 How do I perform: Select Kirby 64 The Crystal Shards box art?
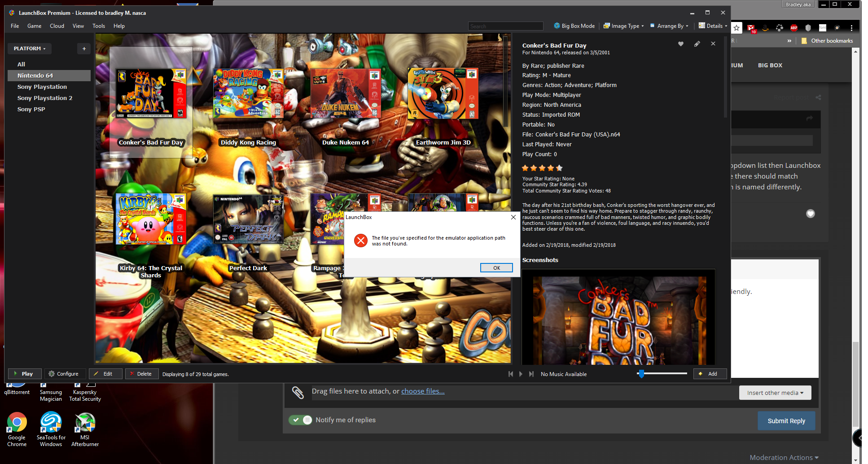pyautogui.click(x=151, y=219)
